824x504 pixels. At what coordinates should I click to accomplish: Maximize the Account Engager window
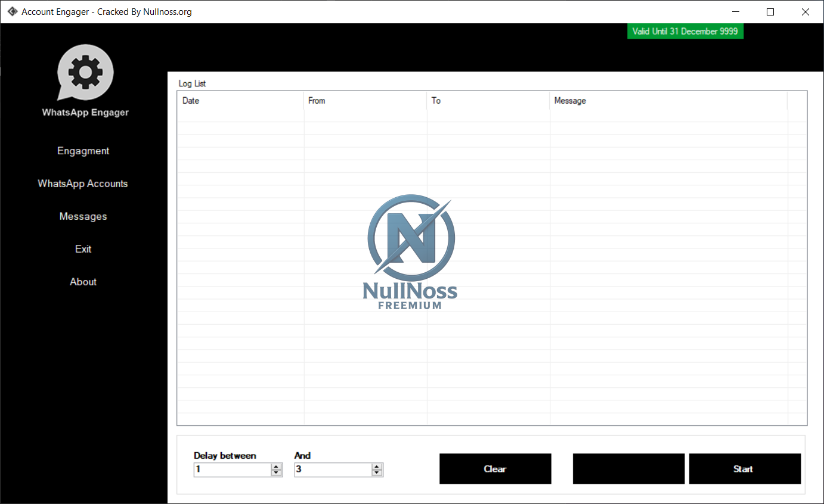(770, 12)
